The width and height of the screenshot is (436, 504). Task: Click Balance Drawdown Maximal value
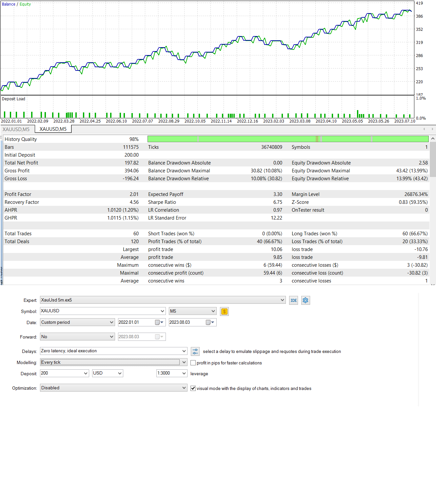(267, 171)
